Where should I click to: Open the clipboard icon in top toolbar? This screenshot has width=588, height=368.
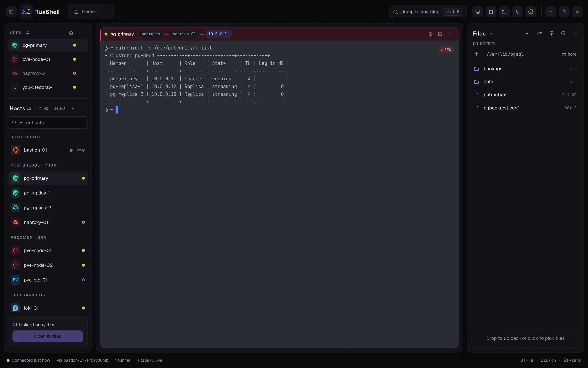coord(491,12)
